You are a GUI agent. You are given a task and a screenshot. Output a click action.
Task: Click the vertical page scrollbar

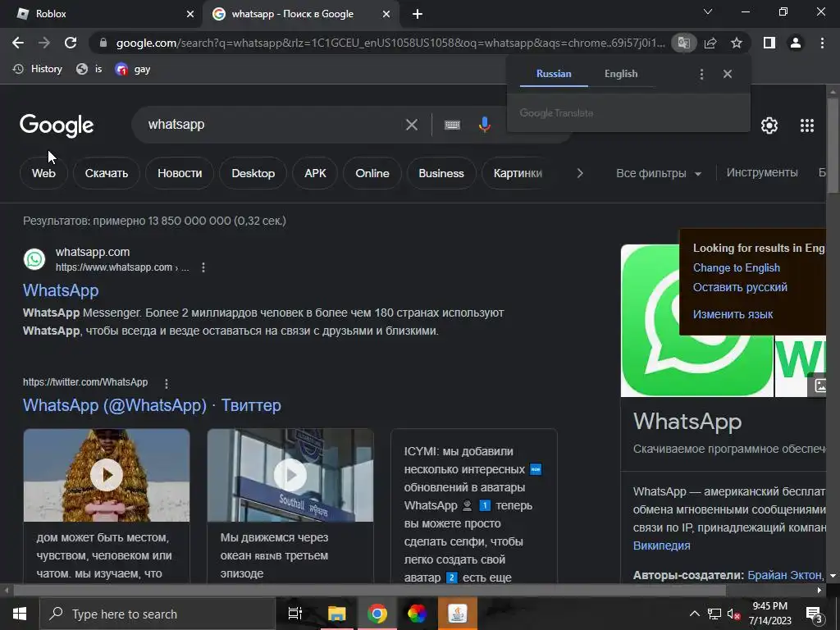(x=833, y=144)
